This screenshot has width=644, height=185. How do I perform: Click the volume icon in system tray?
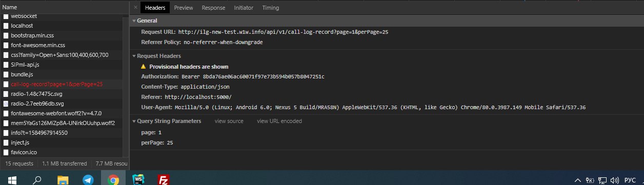tap(615, 180)
